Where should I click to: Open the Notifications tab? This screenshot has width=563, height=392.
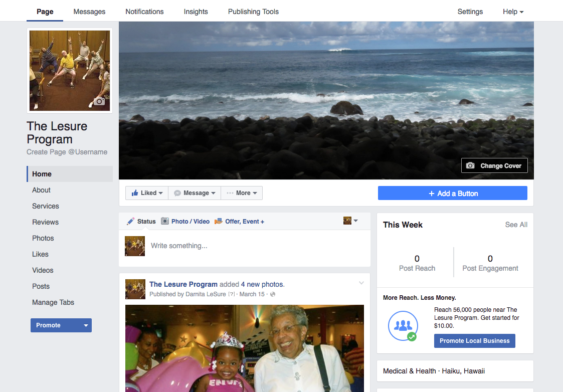pyautogui.click(x=144, y=12)
